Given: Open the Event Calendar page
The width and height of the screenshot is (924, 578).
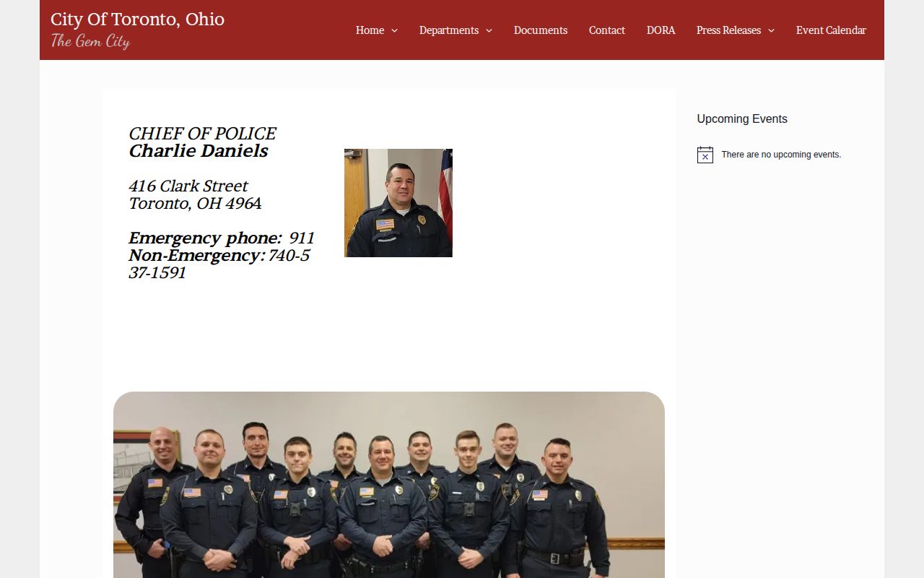Looking at the screenshot, I should point(831,30).
